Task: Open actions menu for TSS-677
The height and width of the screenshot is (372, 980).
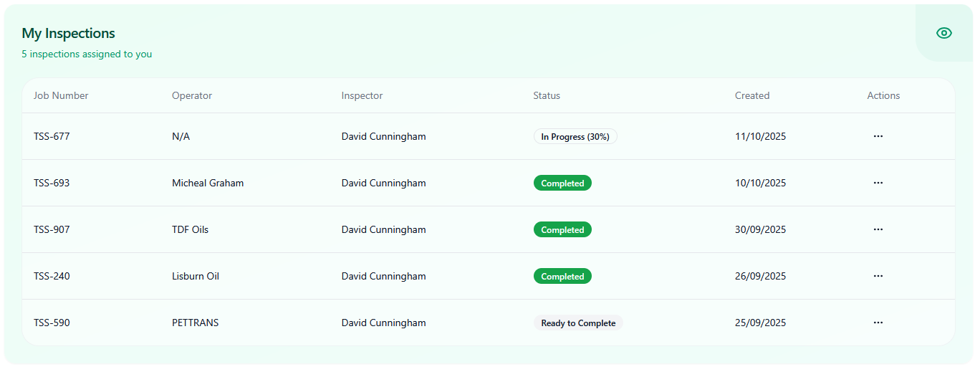Action: pos(878,136)
